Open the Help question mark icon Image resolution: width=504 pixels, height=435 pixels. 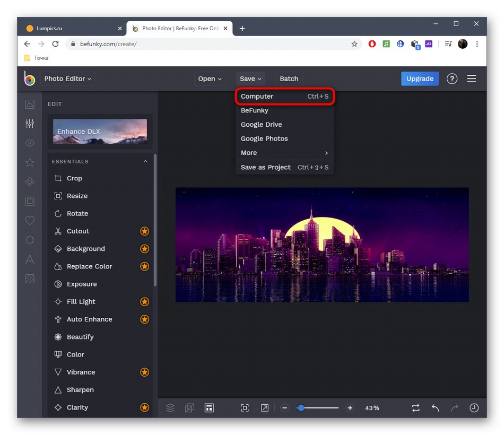[x=452, y=79]
